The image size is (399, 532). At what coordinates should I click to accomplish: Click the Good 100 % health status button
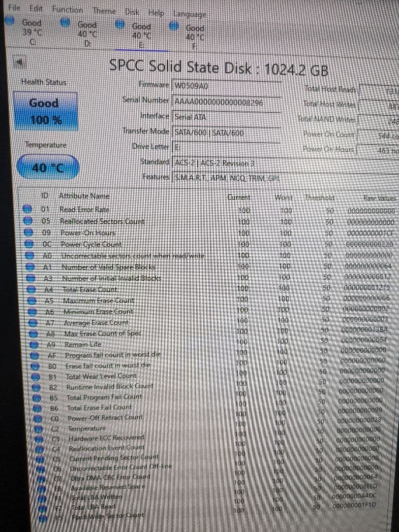(x=45, y=111)
